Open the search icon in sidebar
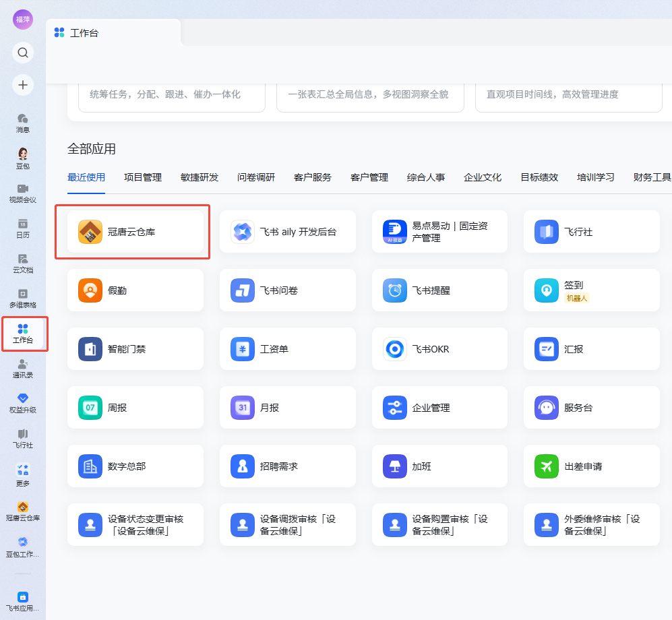 click(23, 53)
